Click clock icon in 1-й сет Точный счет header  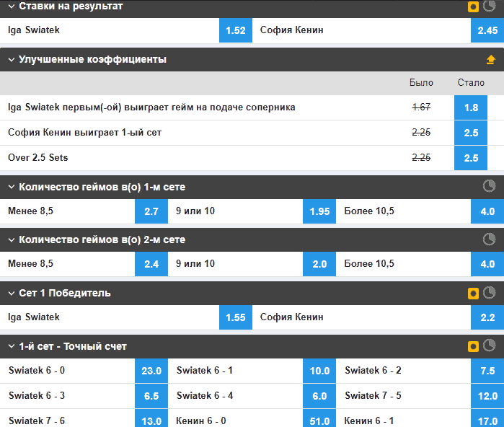tap(489, 345)
